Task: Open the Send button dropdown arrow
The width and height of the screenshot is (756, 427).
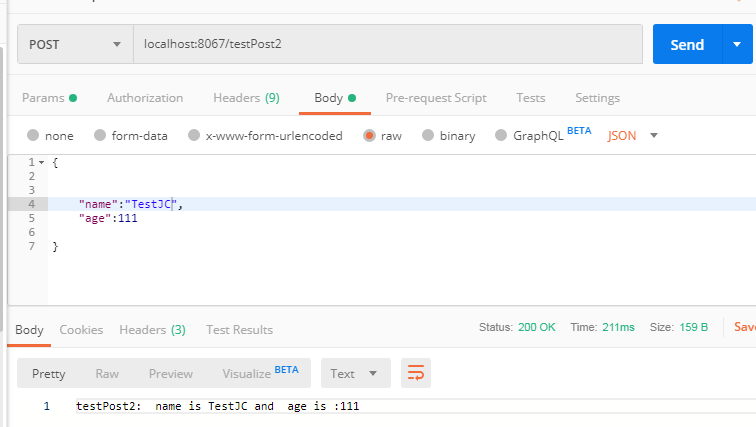Action: click(737, 44)
